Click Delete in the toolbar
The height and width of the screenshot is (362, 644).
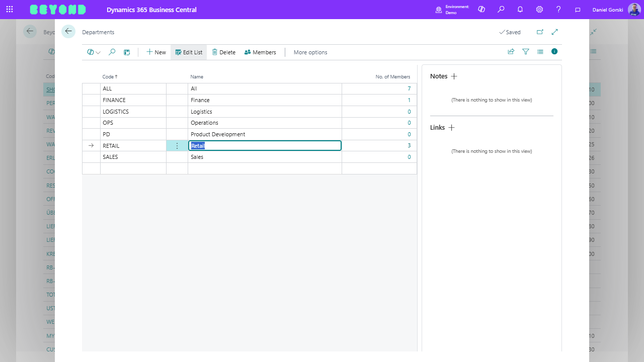[x=224, y=52]
